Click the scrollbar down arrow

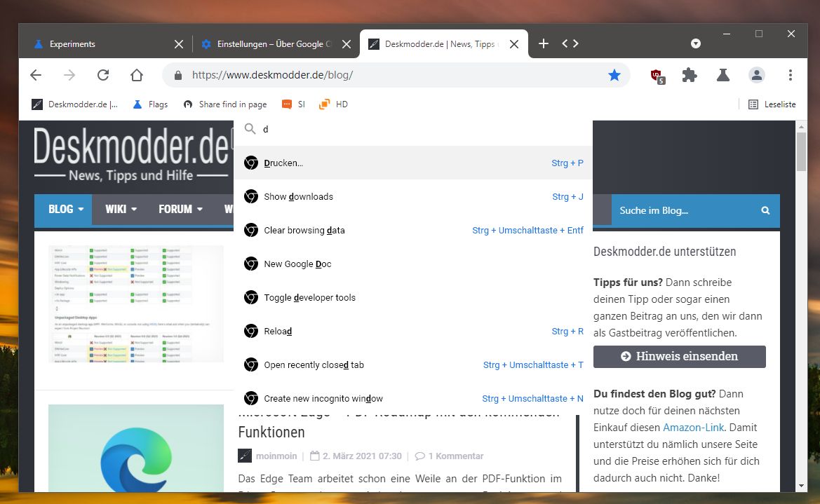[801, 486]
